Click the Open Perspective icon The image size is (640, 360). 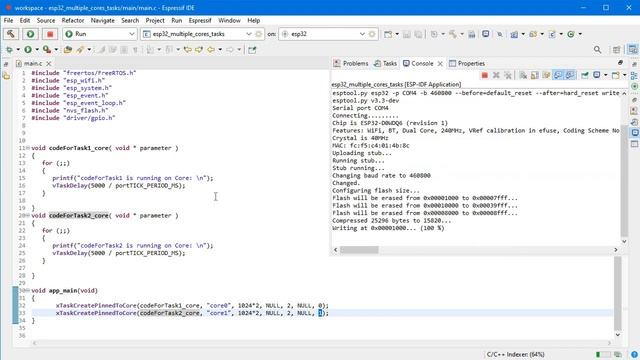616,50
